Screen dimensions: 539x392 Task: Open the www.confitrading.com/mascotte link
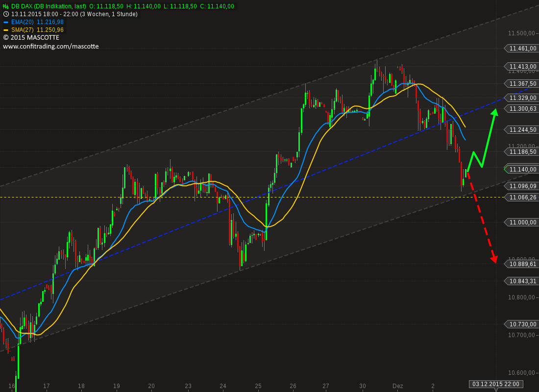tap(51, 46)
